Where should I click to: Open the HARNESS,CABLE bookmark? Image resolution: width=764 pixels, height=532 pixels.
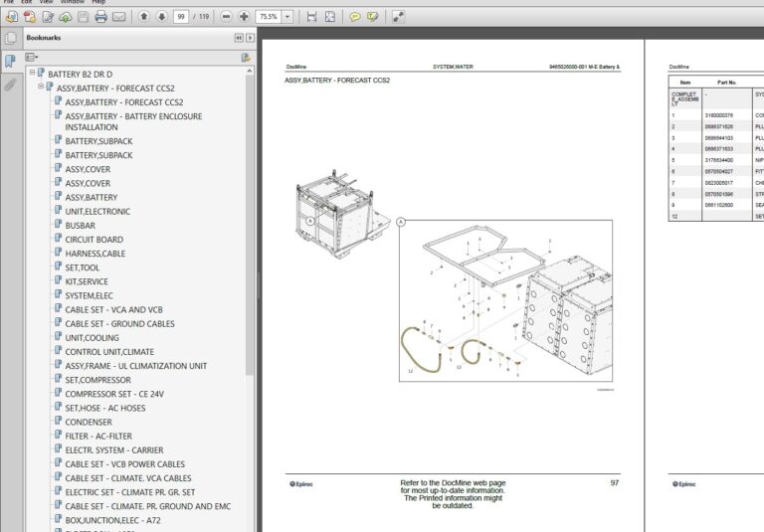95,254
